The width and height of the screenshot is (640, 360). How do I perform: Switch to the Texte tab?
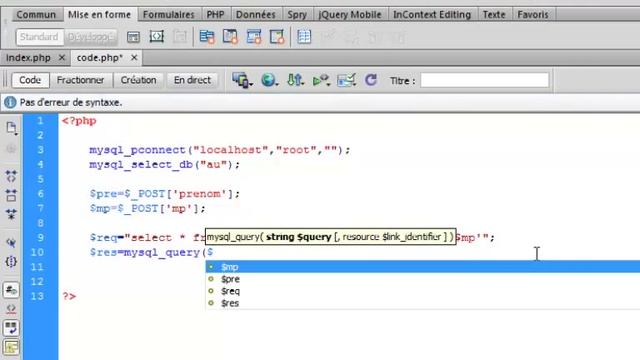494,15
